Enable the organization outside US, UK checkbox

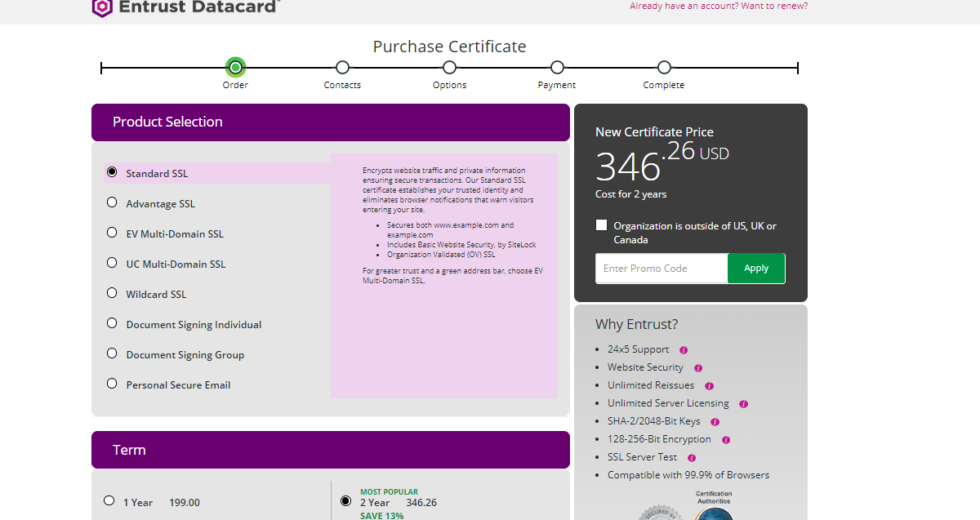pos(602,224)
